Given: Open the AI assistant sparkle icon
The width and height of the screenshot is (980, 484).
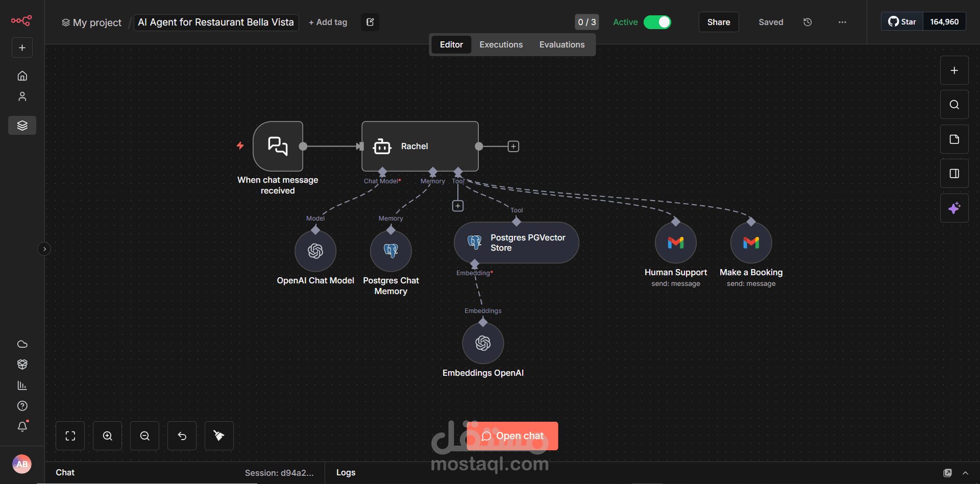Looking at the screenshot, I should tap(954, 208).
